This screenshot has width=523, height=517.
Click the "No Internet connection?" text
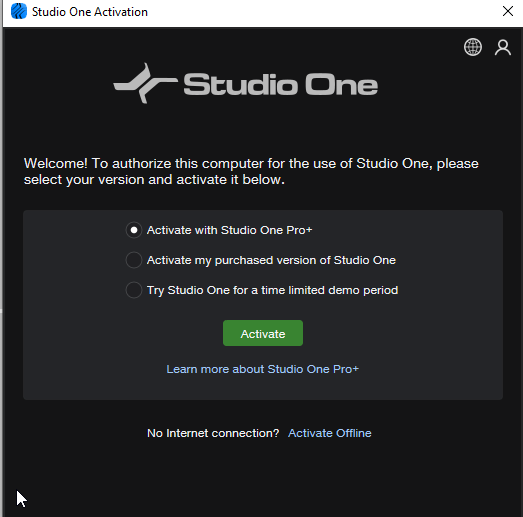click(x=213, y=433)
